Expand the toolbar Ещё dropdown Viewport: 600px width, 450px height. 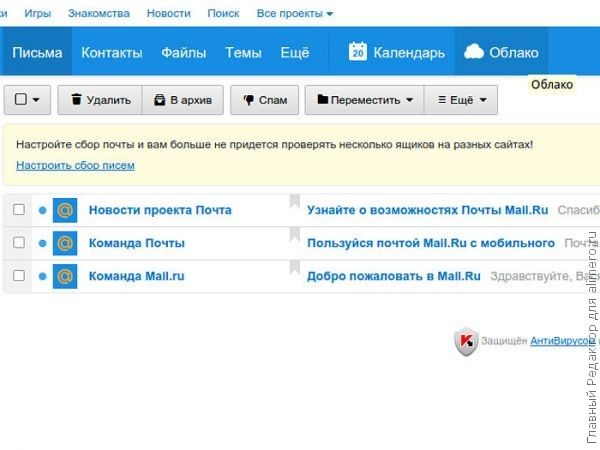(x=483, y=100)
